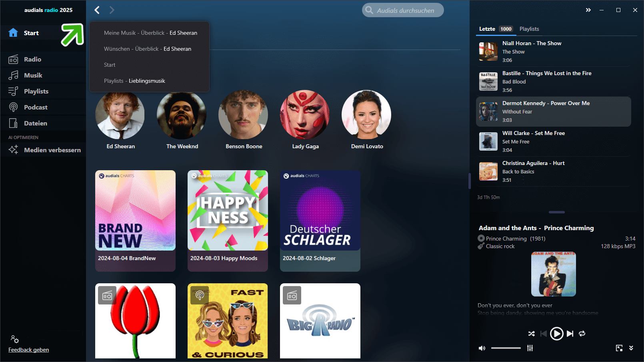
Task: Open the equalizer settings icon
Action: pyautogui.click(x=530, y=348)
